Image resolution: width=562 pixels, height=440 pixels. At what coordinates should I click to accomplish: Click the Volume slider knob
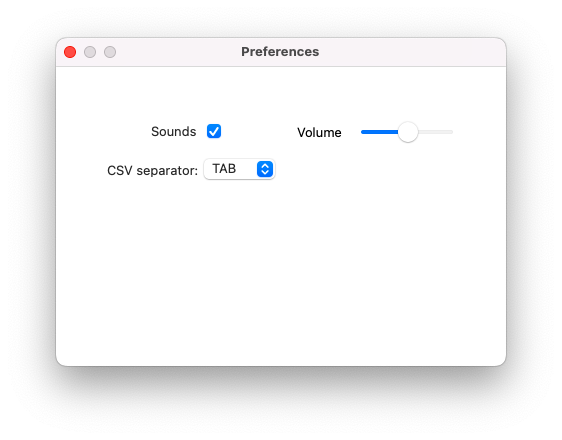[x=408, y=132]
